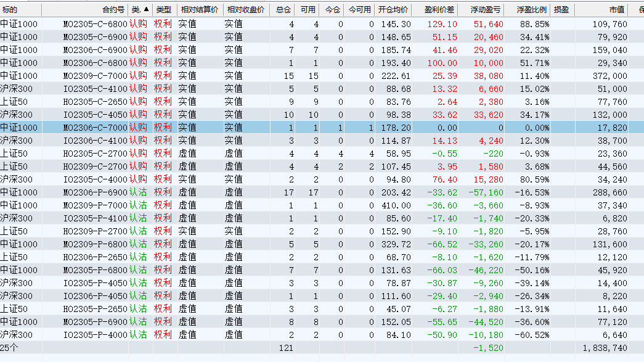This screenshot has height=362, width=644.
Task: Sort by the 相对收盘价 column header
Action: [247, 9]
